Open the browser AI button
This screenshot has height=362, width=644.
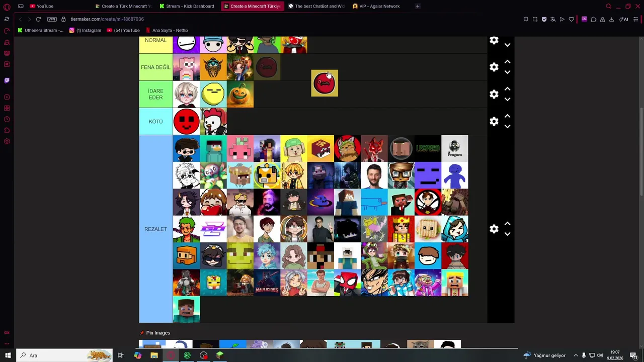(x=624, y=19)
